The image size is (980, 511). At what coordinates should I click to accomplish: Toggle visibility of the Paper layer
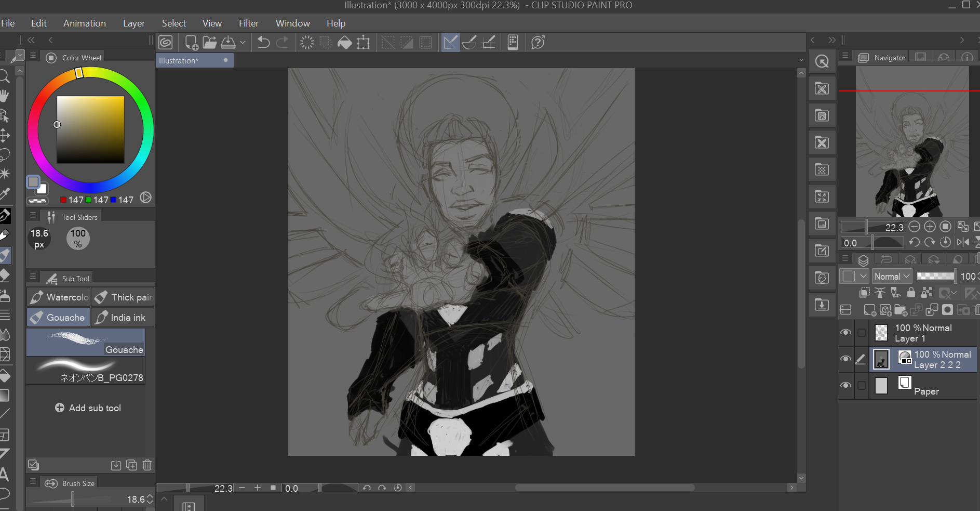point(845,386)
